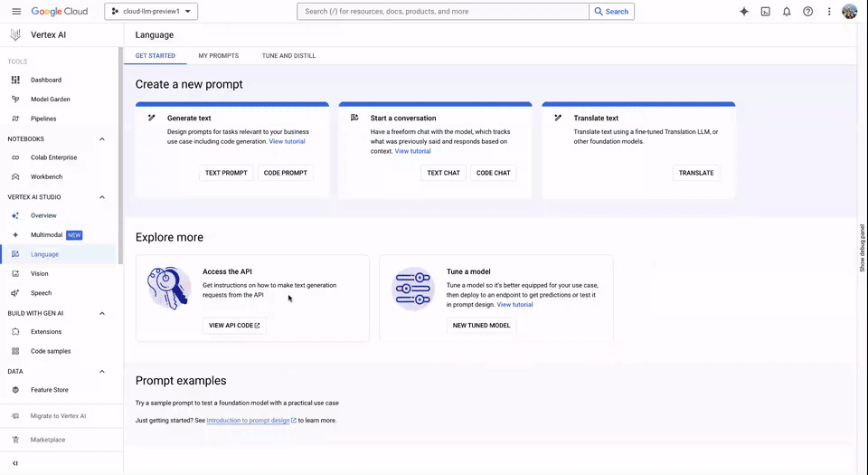The height and width of the screenshot is (475, 868).
Task: Open View tutorial link under Tune a model
Action: point(514,305)
